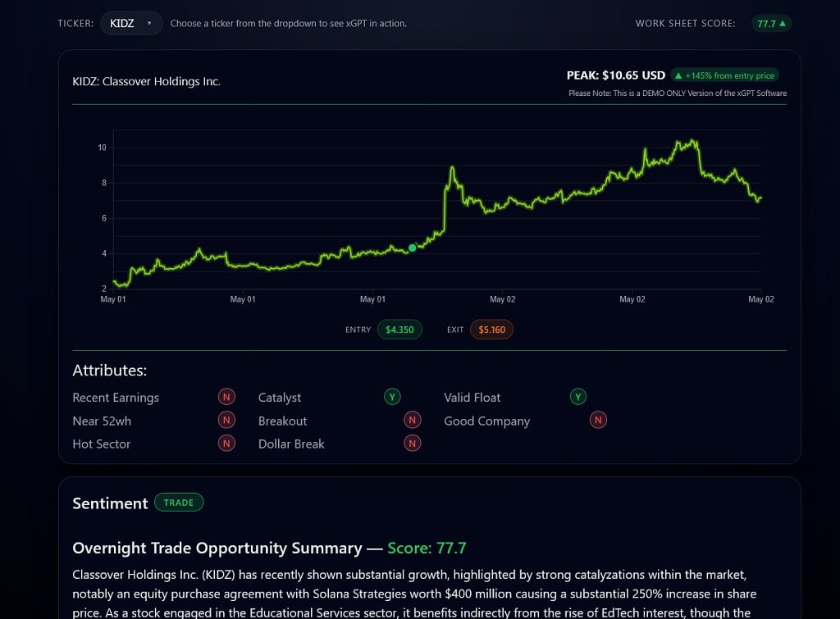Click the Breakout "N" indicator
This screenshot has width=840, height=619.
pos(413,420)
